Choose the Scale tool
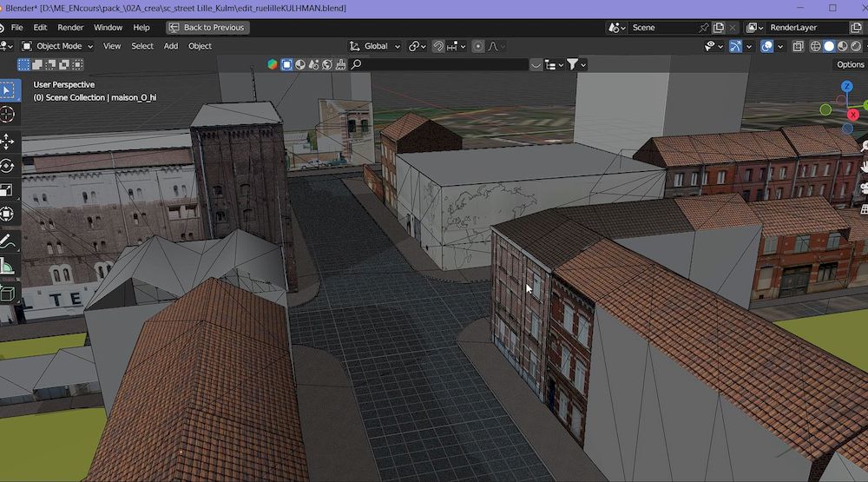The height and width of the screenshot is (482, 868). coord(8,189)
